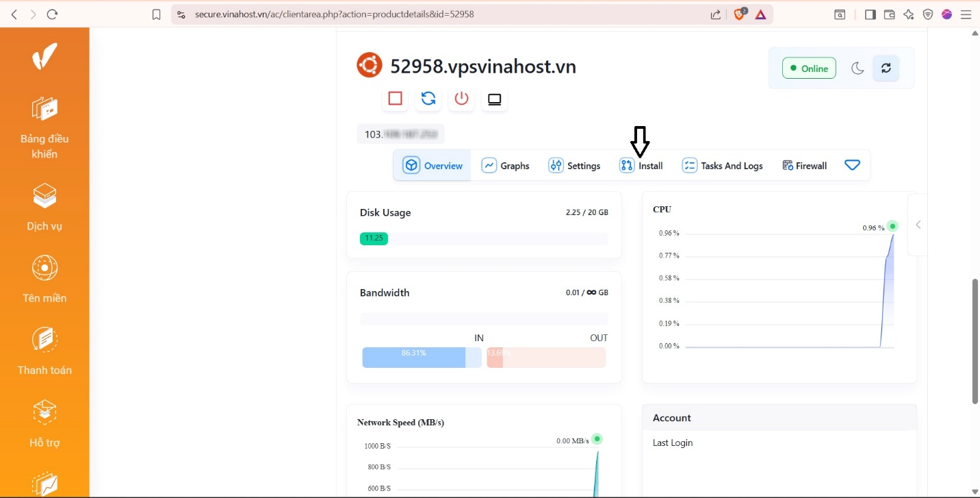980x498 pixels.
Task: Click the browser back arrow
Action: pyautogui.click(x=14, y=14)
